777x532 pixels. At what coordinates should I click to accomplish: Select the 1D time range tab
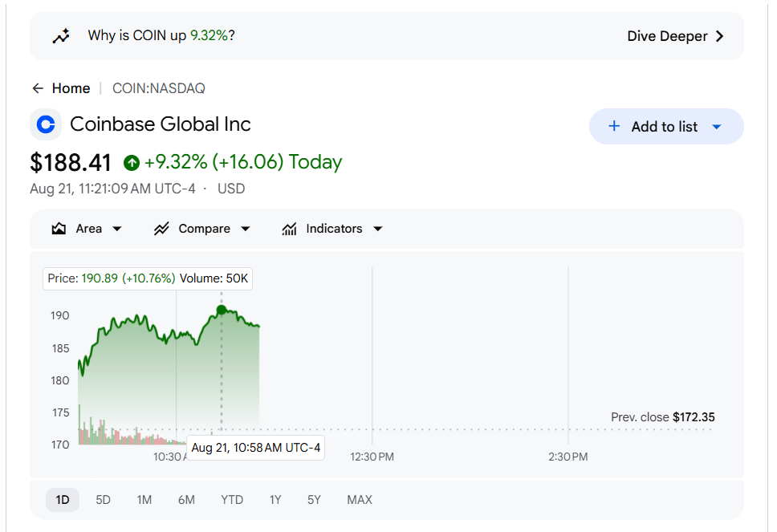(x=63, y=500)
